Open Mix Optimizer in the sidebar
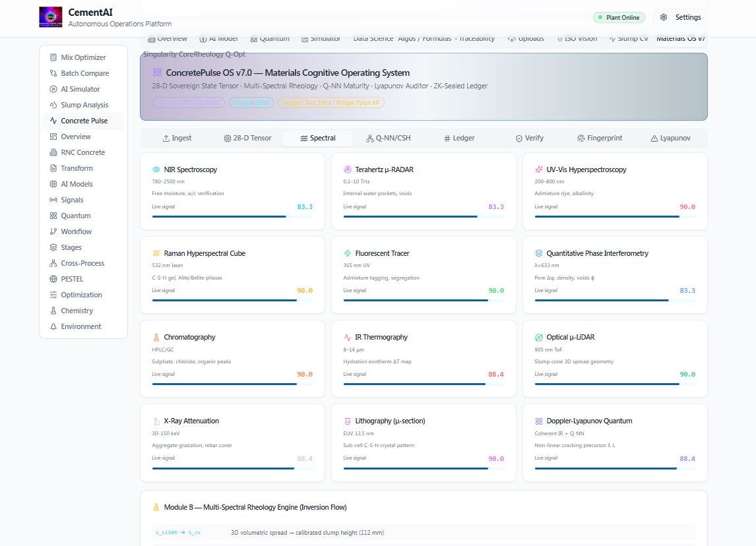 pyautogui.click(x=83, y=57)
